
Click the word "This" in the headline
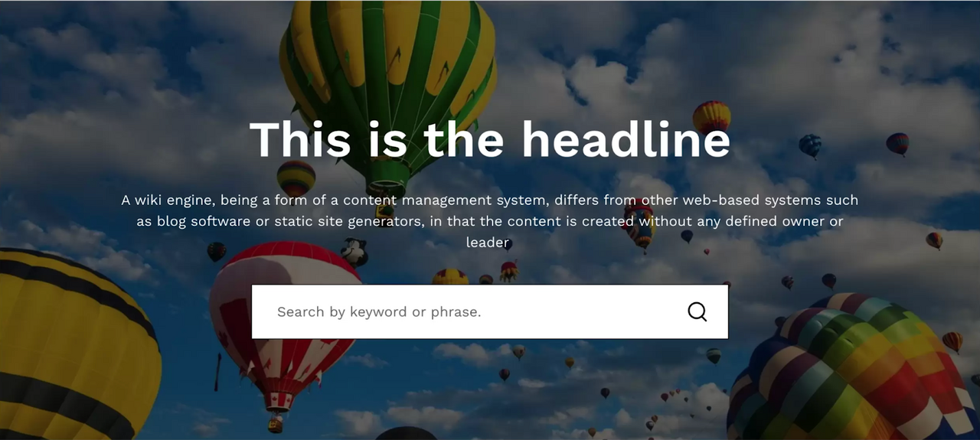(x=300, y=140)
